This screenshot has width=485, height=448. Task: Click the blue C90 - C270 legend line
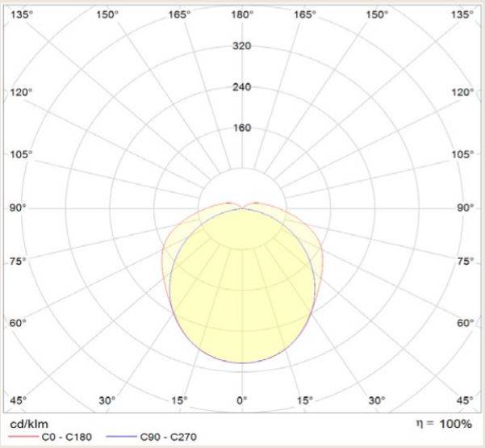122,437
